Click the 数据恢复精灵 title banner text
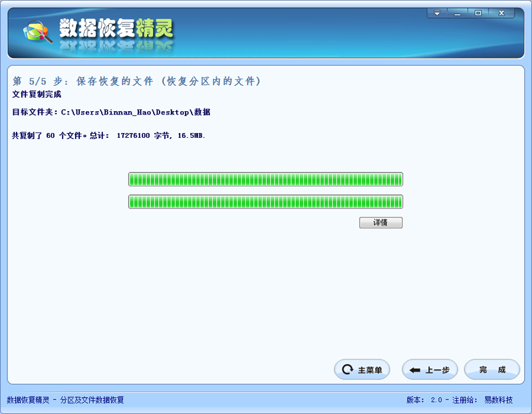532x414 pixels. click(x=116, y=28)
